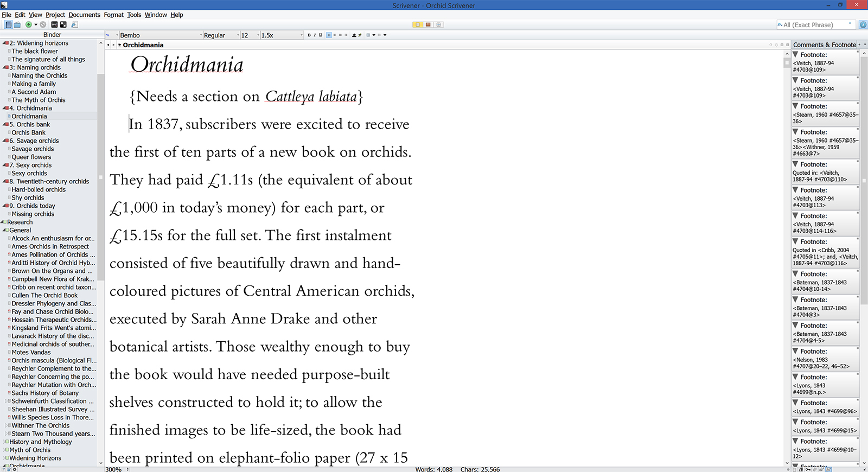Open the font size 12 dropdown
868x472 pixels.
[x=250, y=35]
